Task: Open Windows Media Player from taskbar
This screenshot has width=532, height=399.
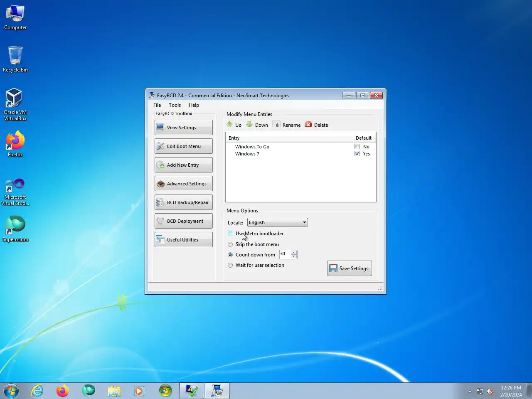Action: pyautogui.click(x=140, y=391)
